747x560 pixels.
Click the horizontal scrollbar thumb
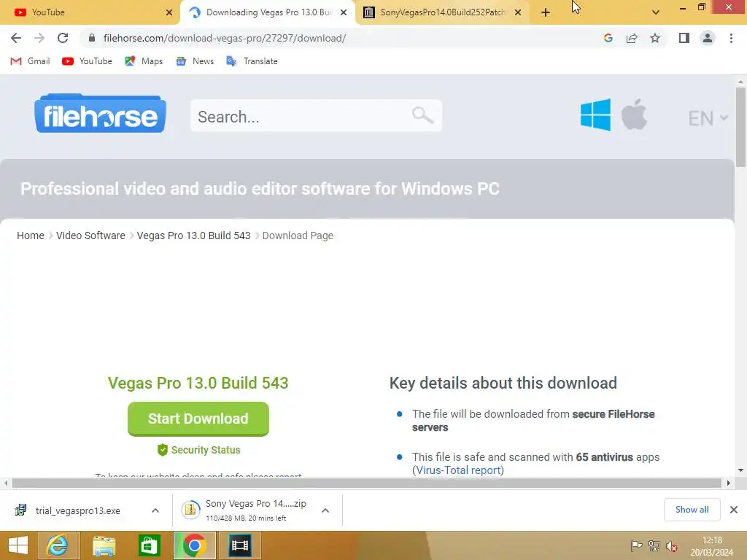point(367,483)
